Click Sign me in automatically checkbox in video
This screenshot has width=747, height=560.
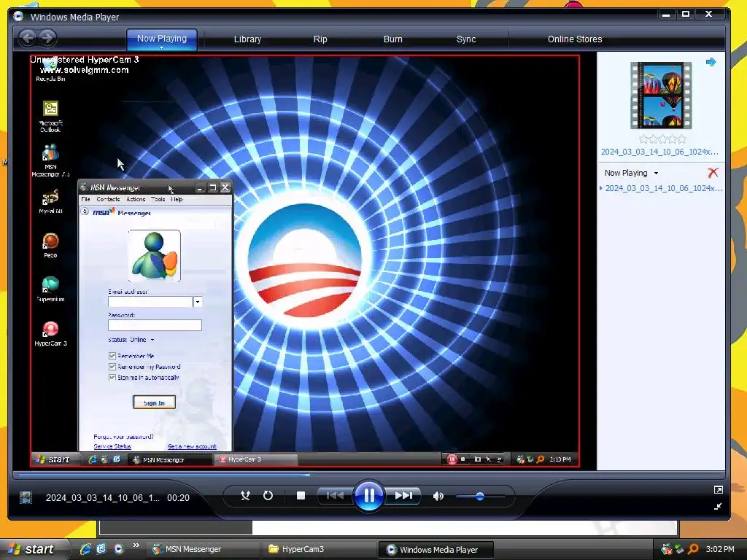click(112, 377)
